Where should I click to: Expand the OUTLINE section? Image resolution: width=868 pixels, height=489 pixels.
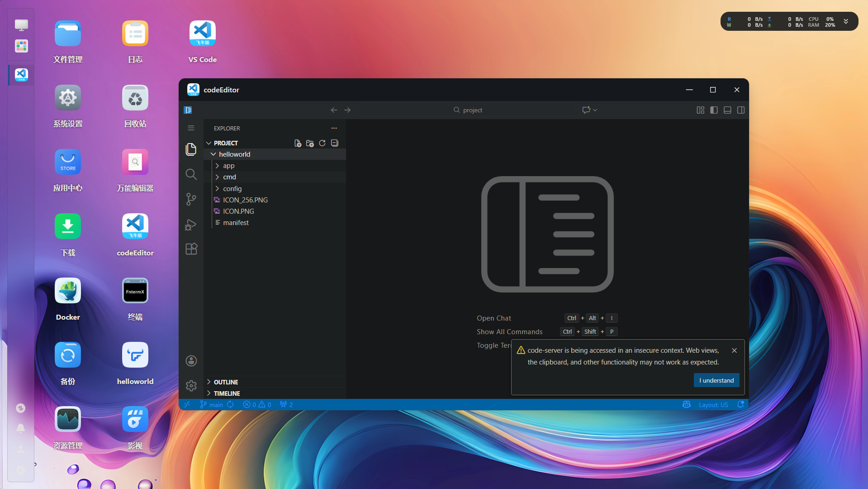click(226, 382)
